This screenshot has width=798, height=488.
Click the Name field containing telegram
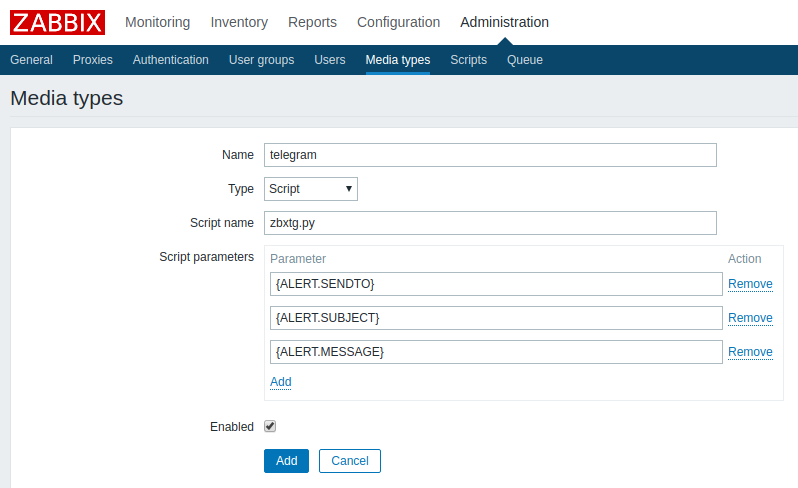point(490,155)
